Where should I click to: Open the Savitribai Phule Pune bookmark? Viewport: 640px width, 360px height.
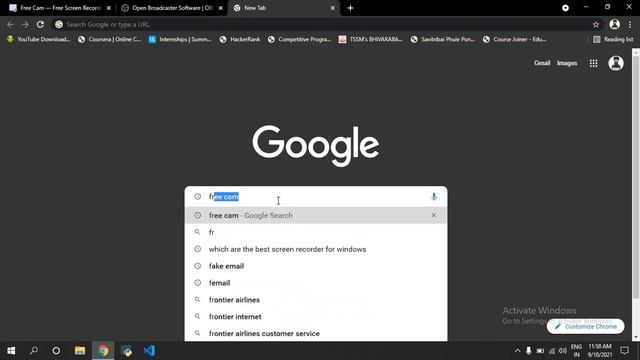pyautogui.click(x=442, y=39)
